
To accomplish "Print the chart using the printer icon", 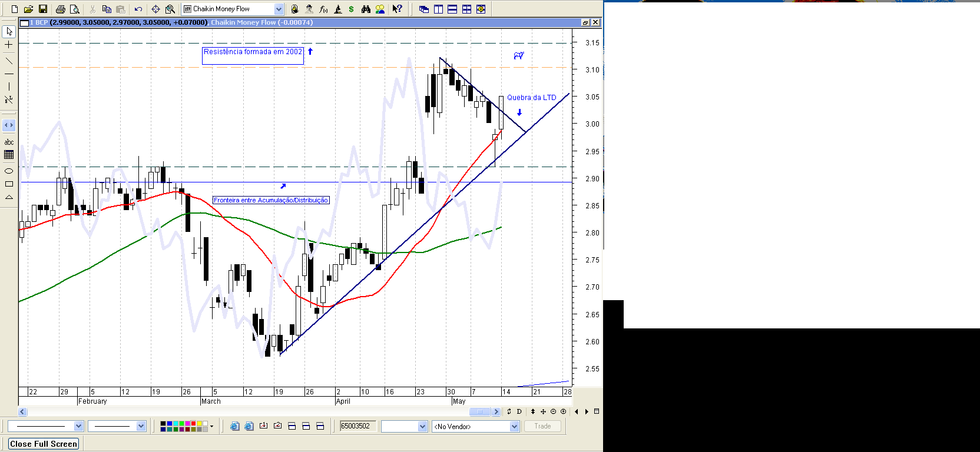I will coord(60,9).
